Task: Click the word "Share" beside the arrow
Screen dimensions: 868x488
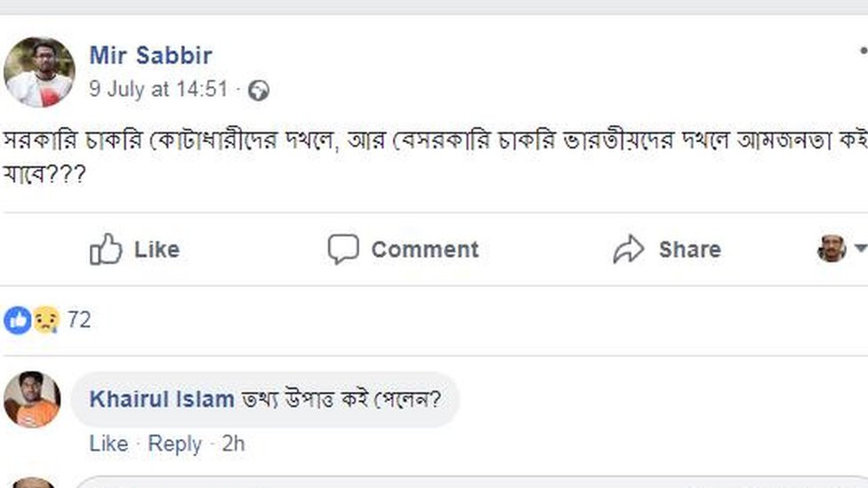Action: click(x=689, y=250)
